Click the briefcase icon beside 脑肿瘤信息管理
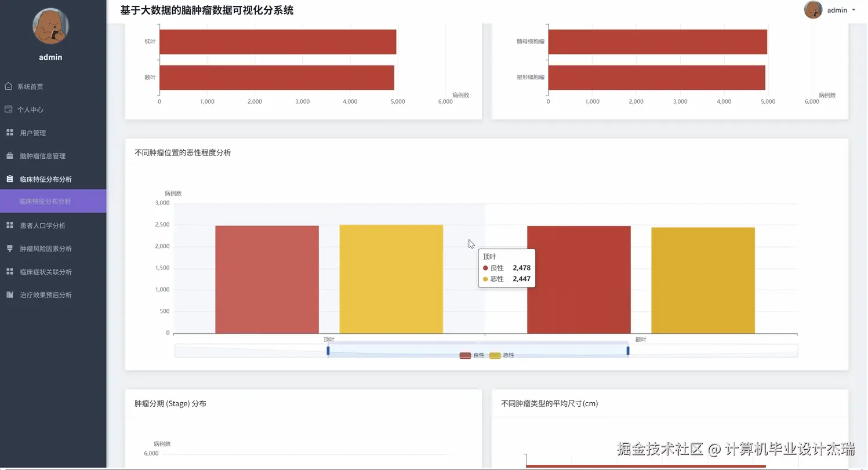This screenshot has height=470, width=868. (9, 156)
